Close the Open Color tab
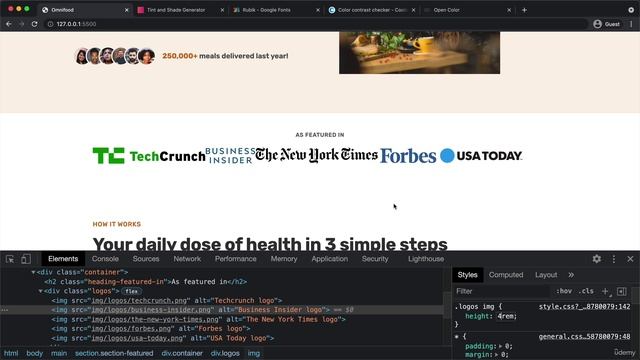Viewport: 640px width, 360px height. (509, 10)
